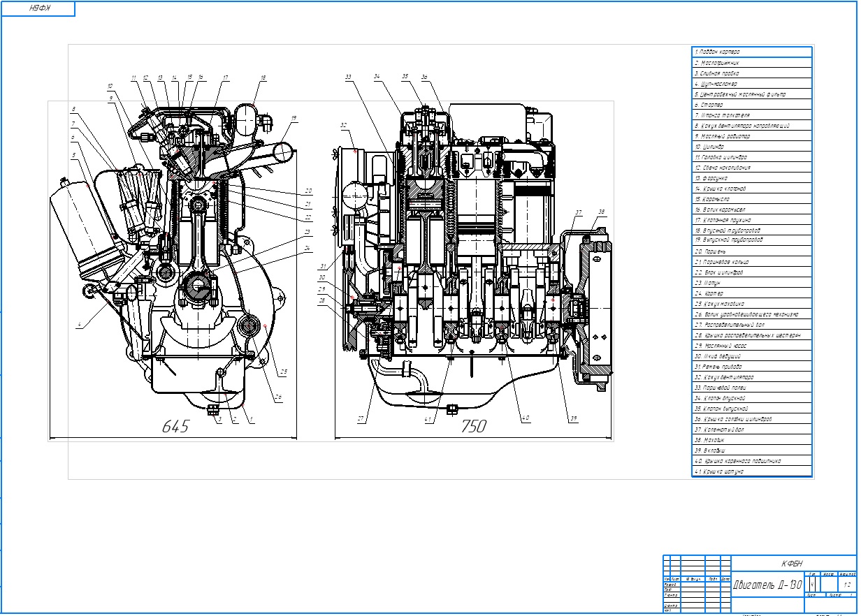Viewport: 861px width, 616px height.
Task: Click legend row "27. Распределительный вал"
Action: 752,325
